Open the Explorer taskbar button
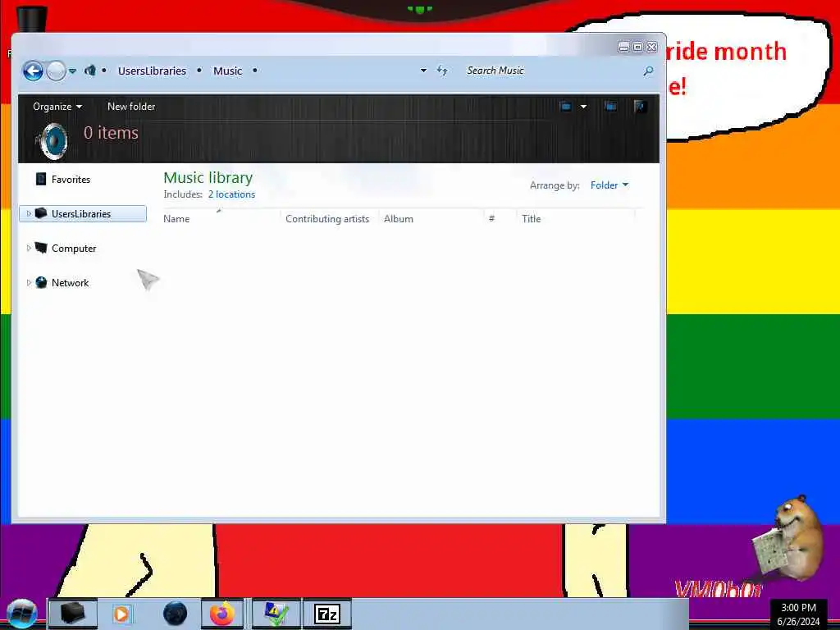 pos(73,614)
